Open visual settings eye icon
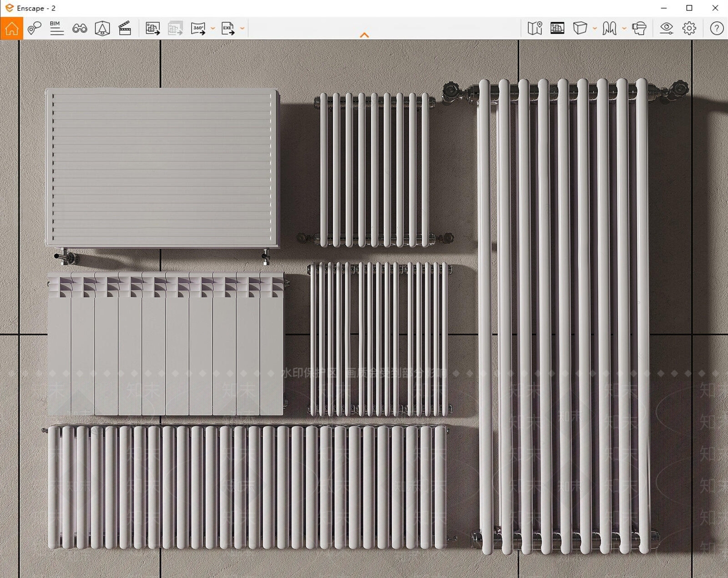Viewport: 728px width, 578px height. (x=667, y=28)
